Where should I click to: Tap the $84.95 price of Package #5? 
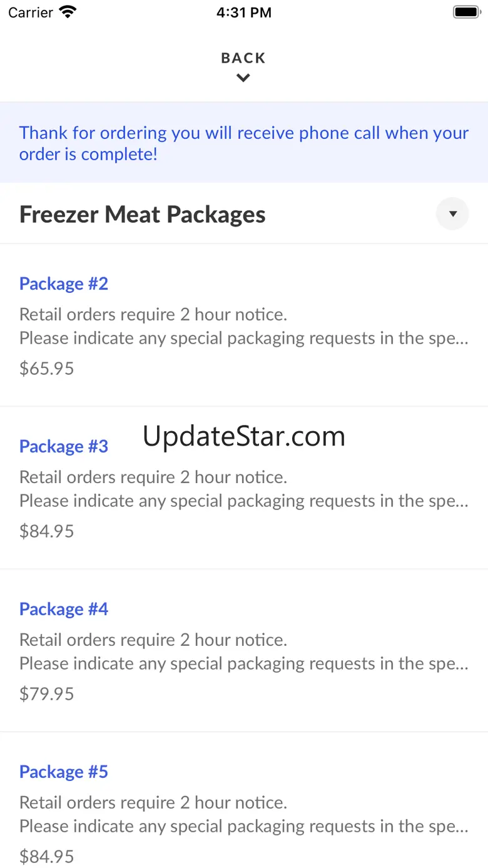(x=47, y=857)
